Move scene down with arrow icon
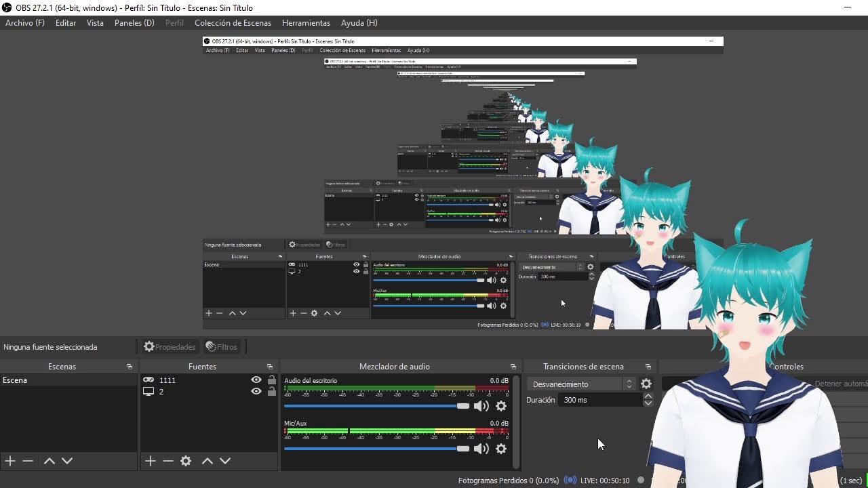This screenshot has width=868, height=488. 67,461
